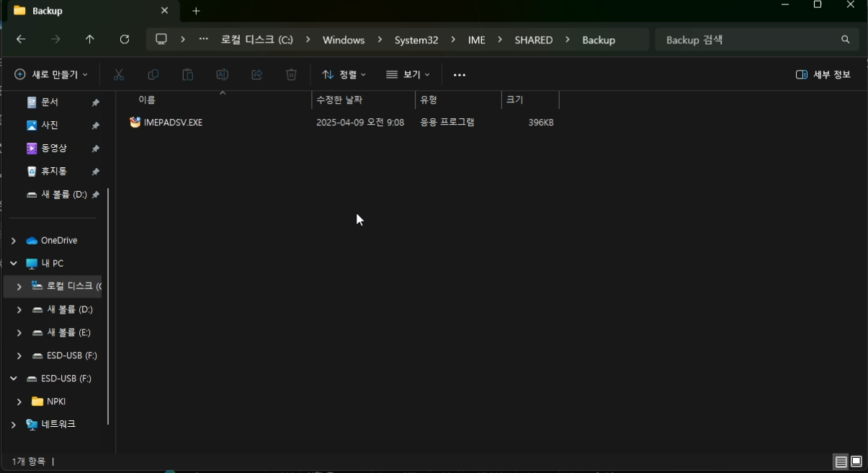Image resolution: width=868 pixels, height=473 pixels.
Task: Select System32 in the address breadcrumb
Action: coord(416,40)
